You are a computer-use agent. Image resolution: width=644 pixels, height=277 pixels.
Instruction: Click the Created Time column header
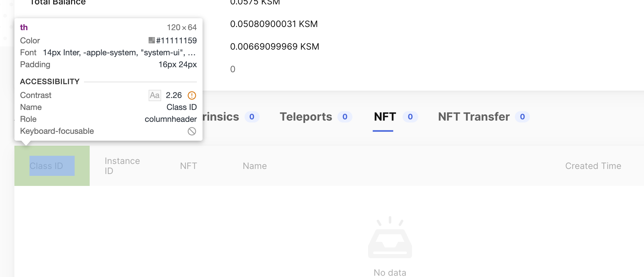593,166
